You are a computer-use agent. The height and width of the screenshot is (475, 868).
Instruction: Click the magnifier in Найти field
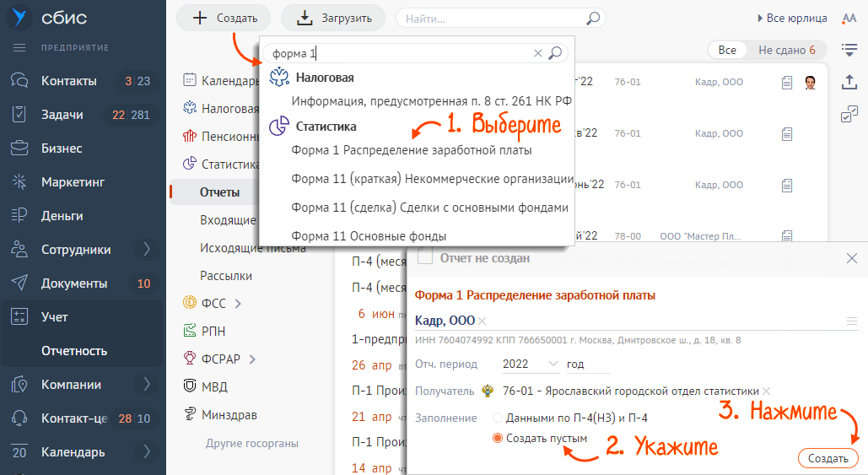593,19
